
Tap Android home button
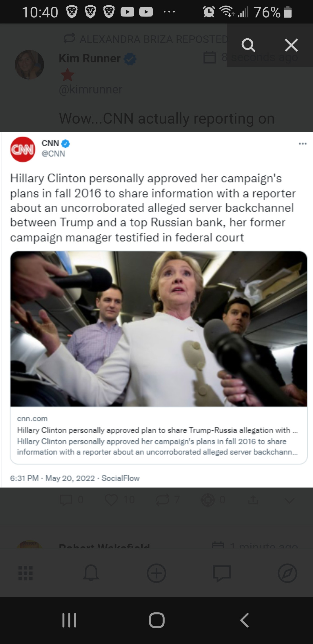point(157,620)
